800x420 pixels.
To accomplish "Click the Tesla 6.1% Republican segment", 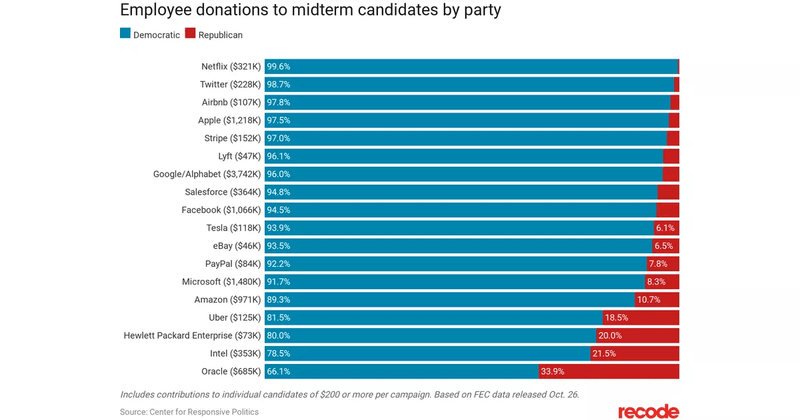I will click(x=666, y=227).
